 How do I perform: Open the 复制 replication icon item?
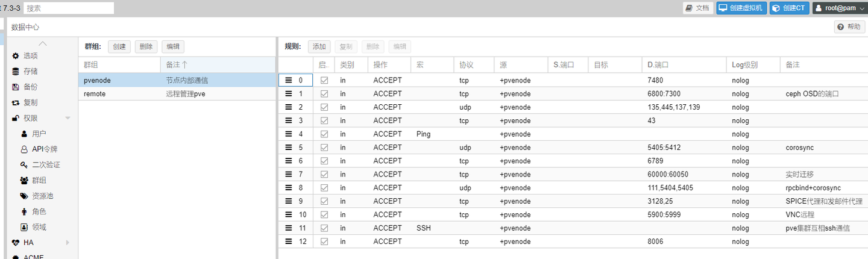(x=16, y=103)
